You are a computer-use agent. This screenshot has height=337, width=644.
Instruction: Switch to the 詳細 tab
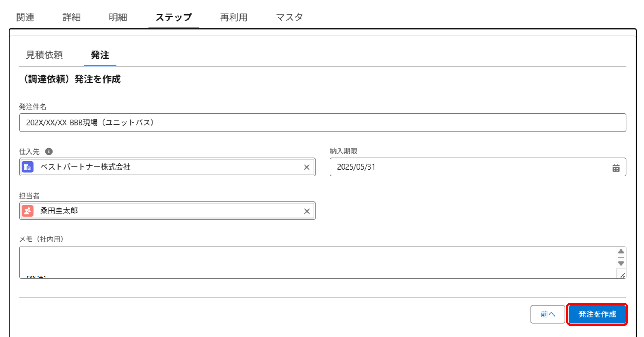coord(72,17)
